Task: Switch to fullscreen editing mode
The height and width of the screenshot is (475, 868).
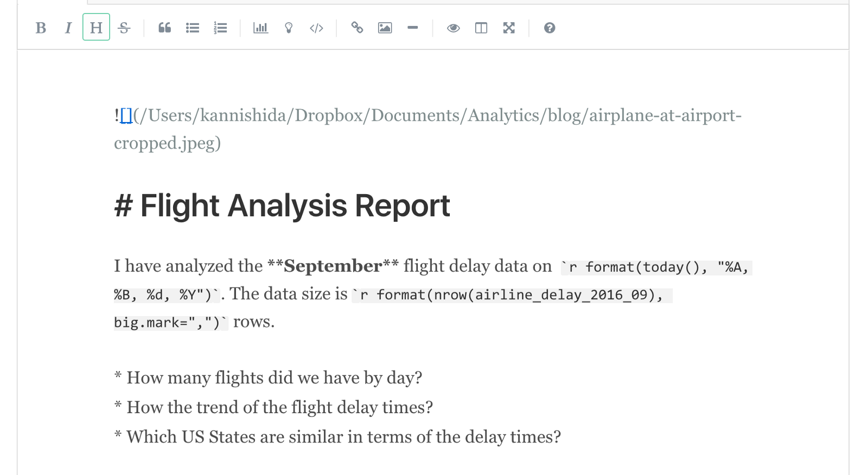Action: click(x=509, y=28)
